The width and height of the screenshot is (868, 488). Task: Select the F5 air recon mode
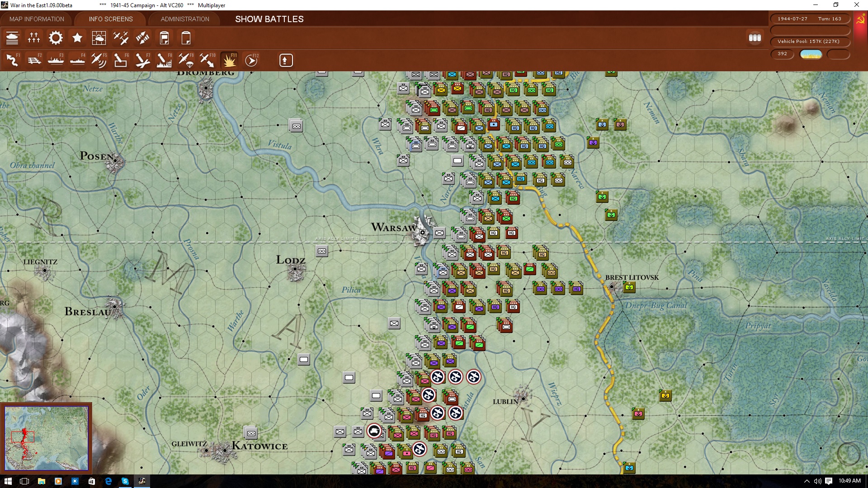point(99,60)
